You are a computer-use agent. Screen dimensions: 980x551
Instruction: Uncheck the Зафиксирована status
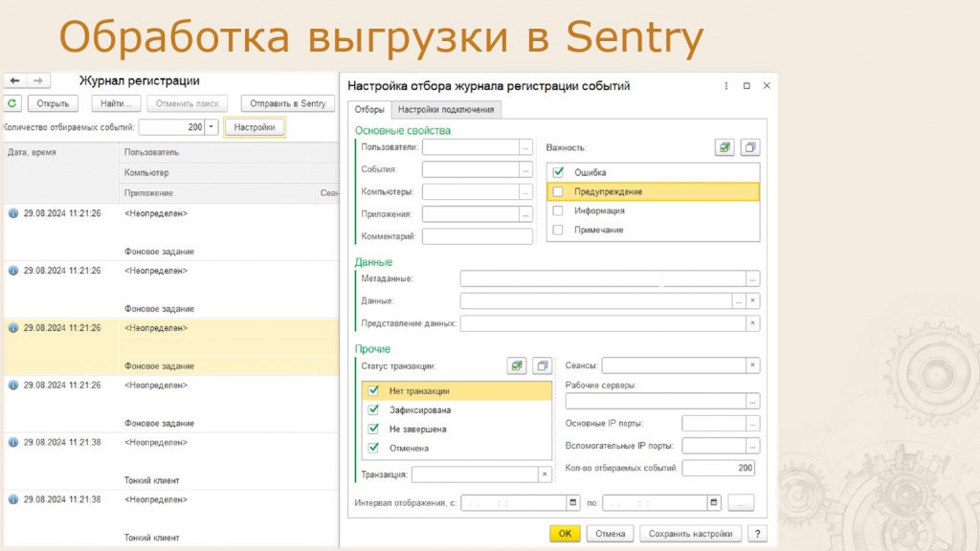point(373,409)
